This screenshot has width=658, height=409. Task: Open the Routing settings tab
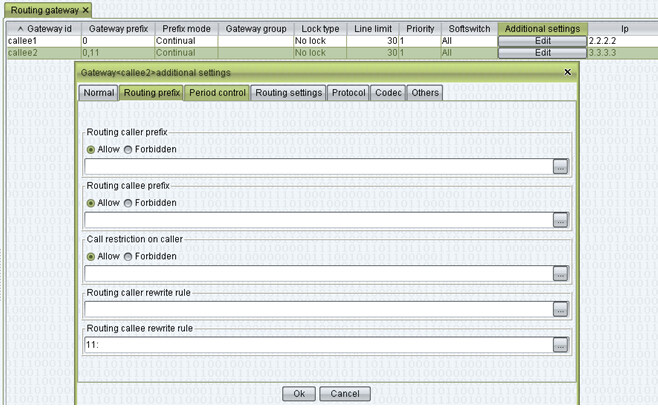coord(288,93)
